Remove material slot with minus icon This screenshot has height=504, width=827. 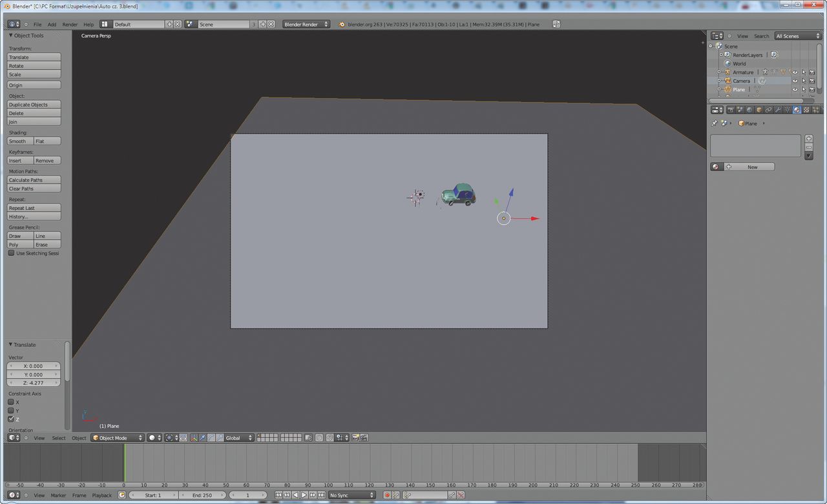tap(809, 147)
